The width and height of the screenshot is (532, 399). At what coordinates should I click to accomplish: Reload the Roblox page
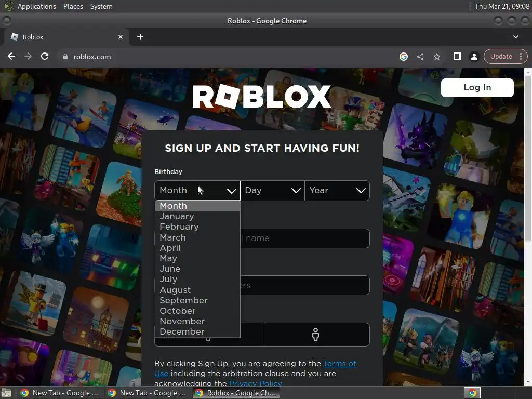point(45,56)
